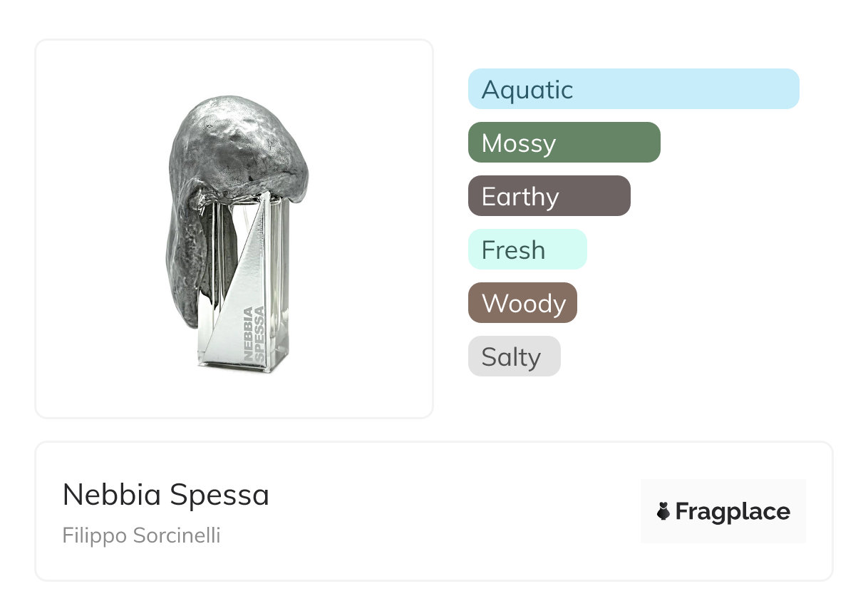Image resolution: width=868 pixels, height=616 pixels.
Task: Click the engraved NEBBIA SPESSA bottle text
Action: [x=253, y=332]
